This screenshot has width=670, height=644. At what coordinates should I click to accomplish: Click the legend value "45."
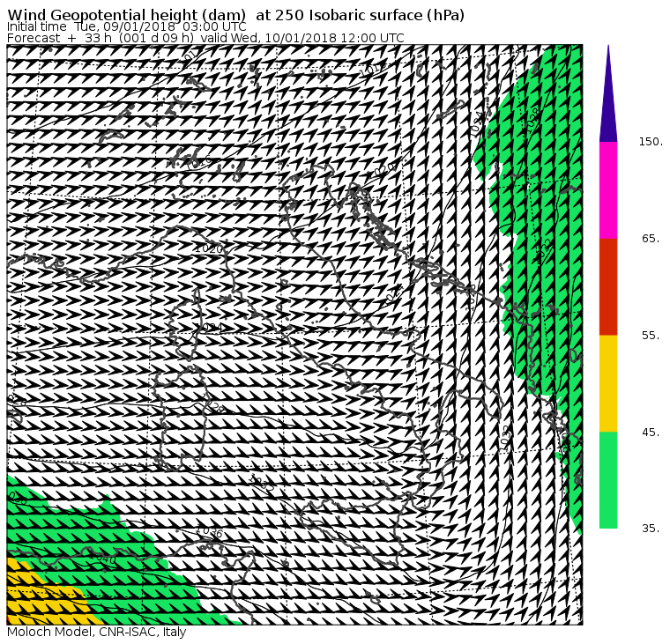tap(651, 433)
